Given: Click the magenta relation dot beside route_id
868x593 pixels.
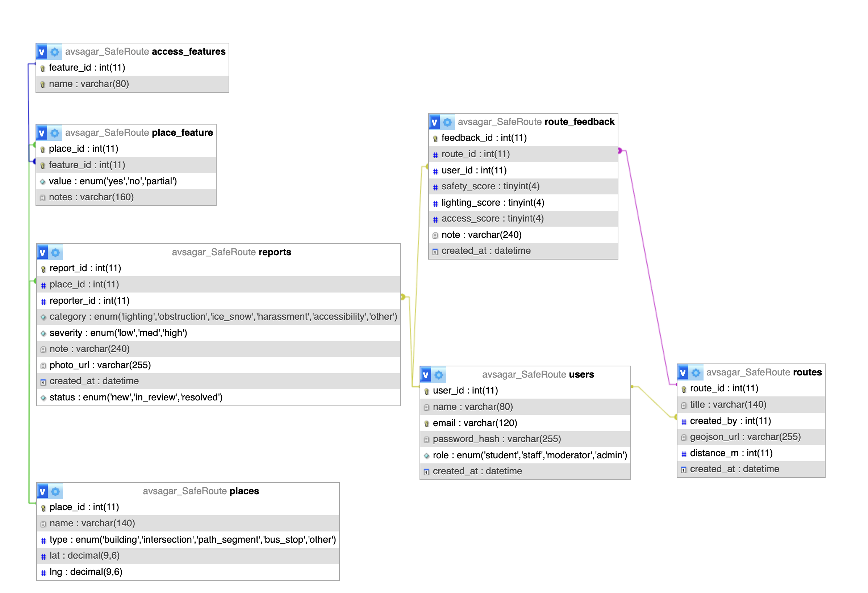Looking at the screenshot, I should tap(620, 151).
